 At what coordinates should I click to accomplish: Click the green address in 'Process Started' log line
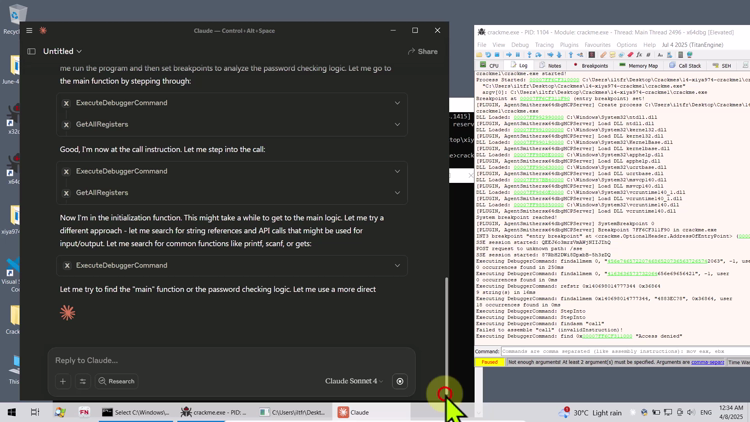pyautogui.click(x=554, y=80)
